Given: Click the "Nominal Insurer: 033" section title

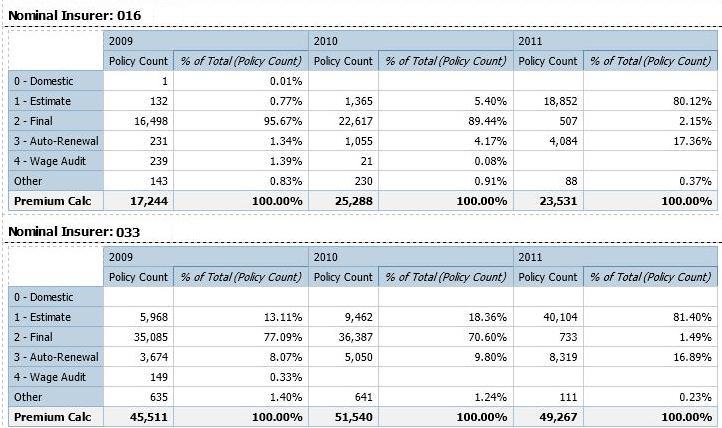Looking at the screenshot, I should [75, 232].
